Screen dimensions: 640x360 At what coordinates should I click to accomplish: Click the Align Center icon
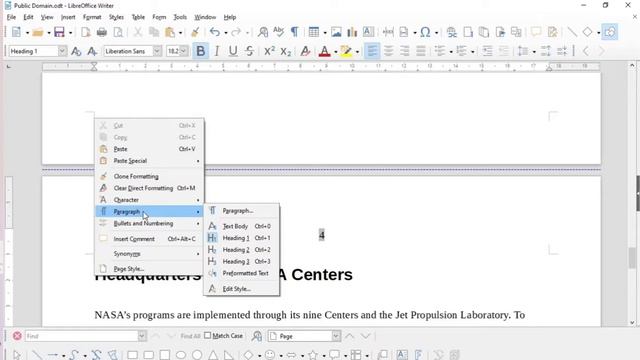[x=388, y=51]
